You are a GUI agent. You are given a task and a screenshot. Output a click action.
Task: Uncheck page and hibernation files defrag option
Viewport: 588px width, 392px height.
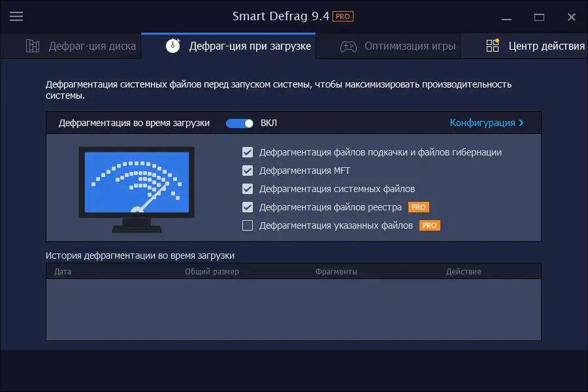pos(247,152)
